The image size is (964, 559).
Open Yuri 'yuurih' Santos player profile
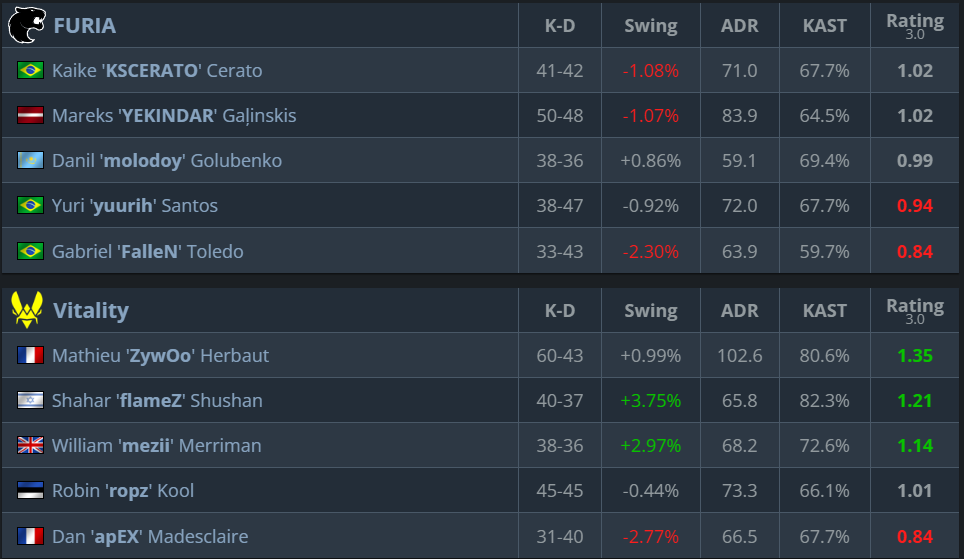(134, 206)
